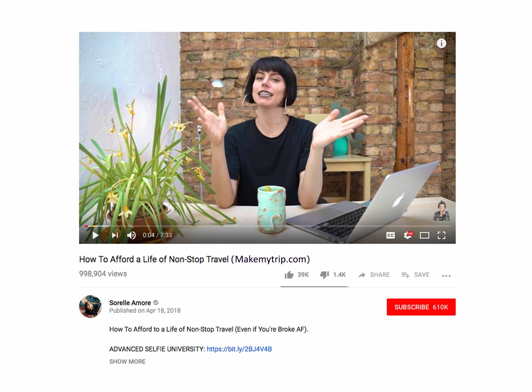Click the channel watermark in video corner
This screenshot has width=532, height=392.
[441, 211]
